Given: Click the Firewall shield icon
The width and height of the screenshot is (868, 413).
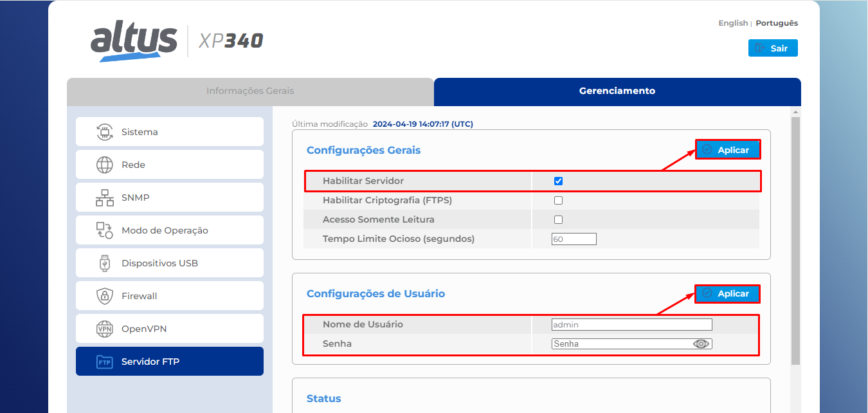Looking at the screenshot, I should pyautogui.click(x=104, y=296).
